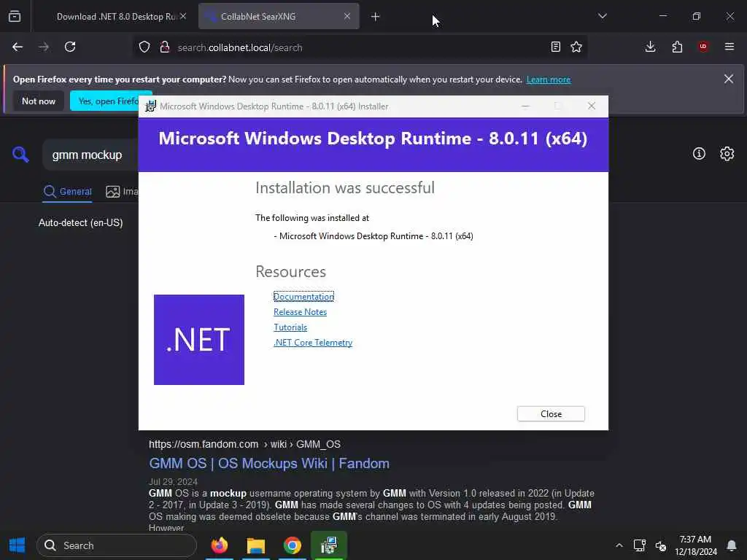Reload the current page

pyautogui.click(x=70, y=47)
